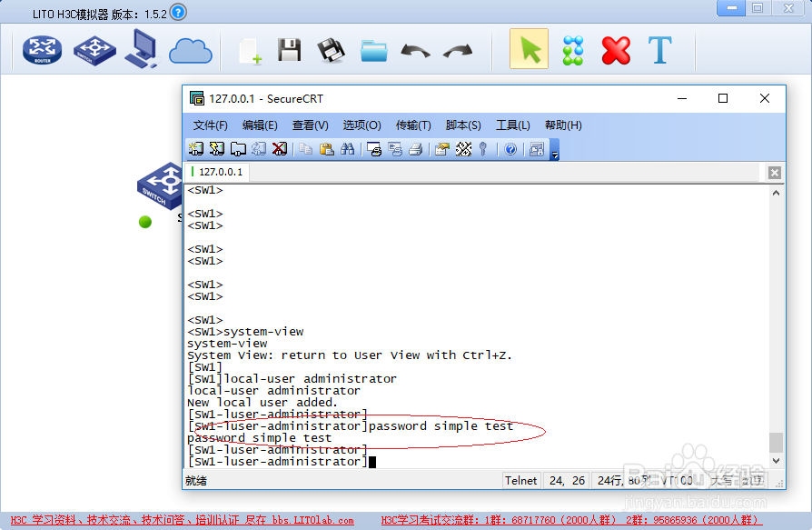Maximize the SecureCRT window

[723, 98]
